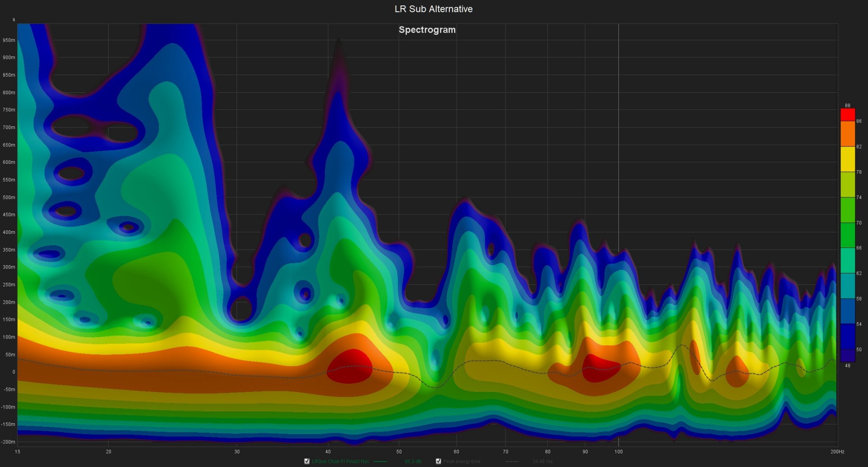Click the green trace line sample in legend
Screen dimensions: 868x467
[381, 462]
